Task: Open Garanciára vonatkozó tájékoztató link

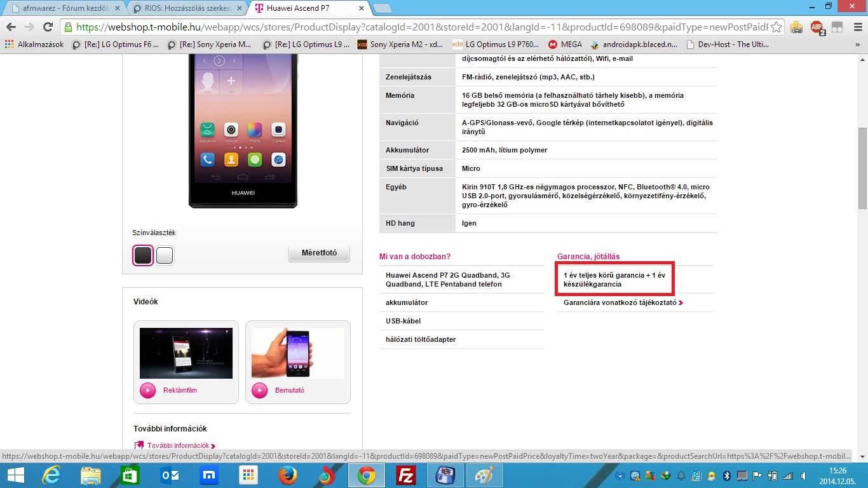Action: 623,302
